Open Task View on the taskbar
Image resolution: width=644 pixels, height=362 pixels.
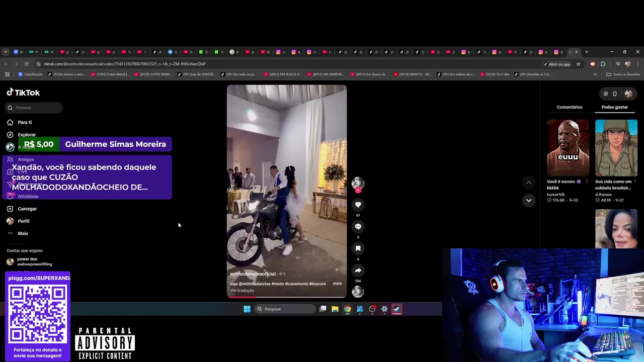pos(323,309)
